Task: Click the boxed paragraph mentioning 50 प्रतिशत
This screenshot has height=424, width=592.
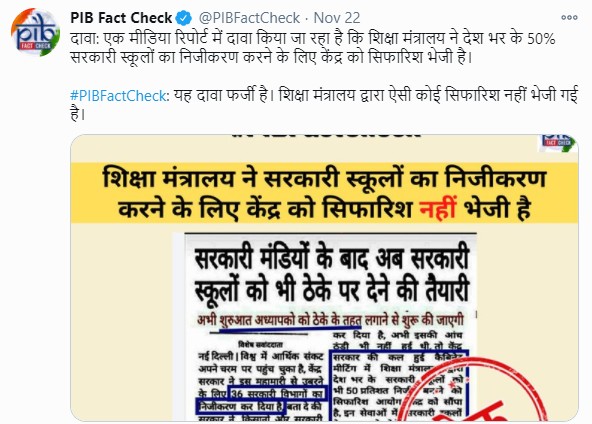Action: [x=399, y=385]
